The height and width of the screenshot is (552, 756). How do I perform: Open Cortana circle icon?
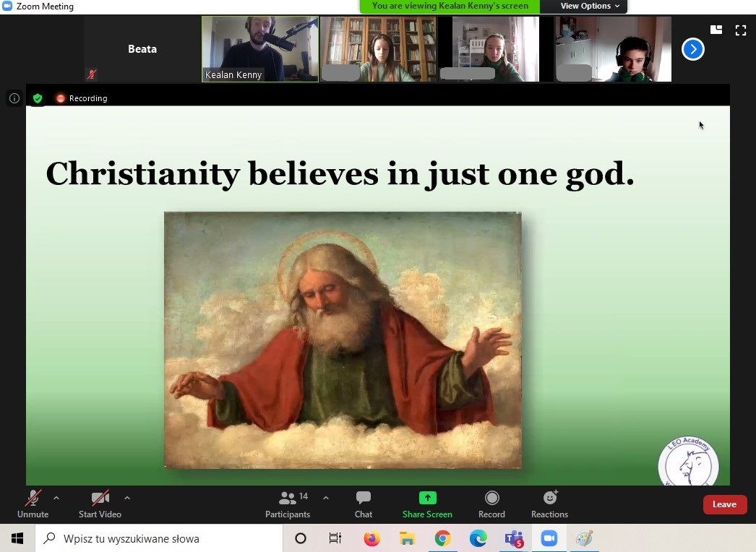click(301, 538)
